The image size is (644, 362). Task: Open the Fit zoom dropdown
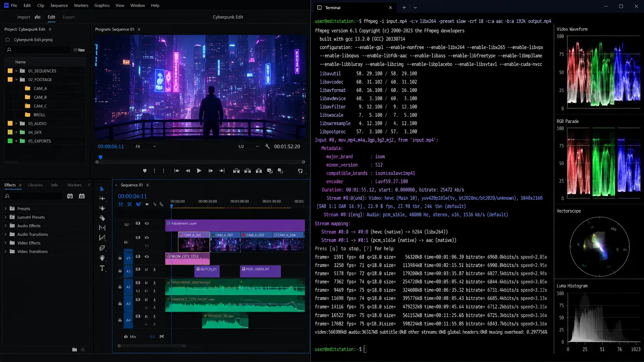pos(145,147)
